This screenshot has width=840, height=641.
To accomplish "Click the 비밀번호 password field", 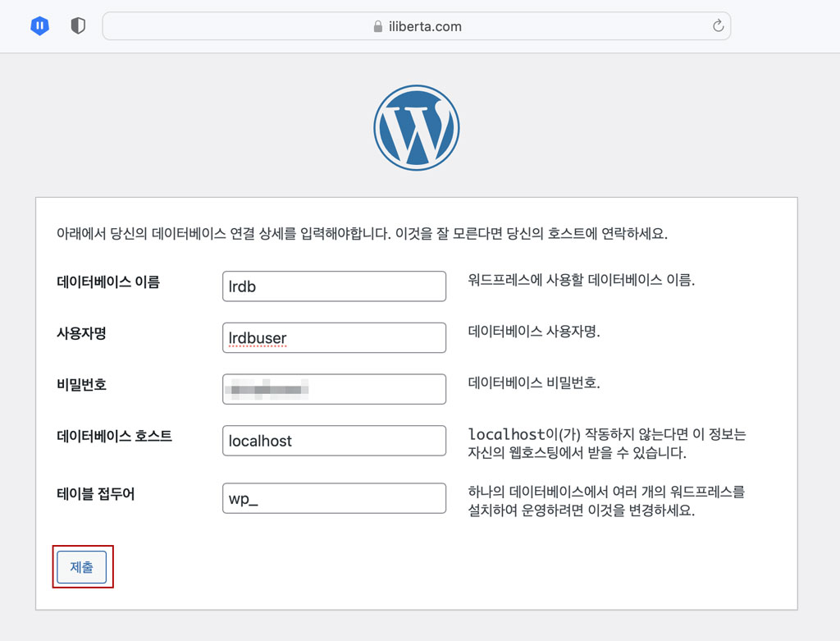I will coord(334,389).
